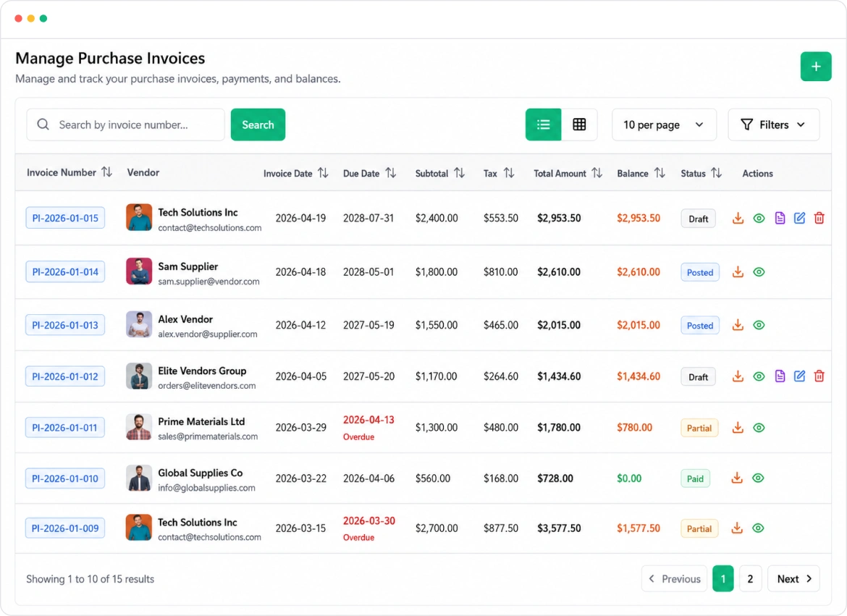Download invoice PI-2026-01-014

click(x=738, y=271)
